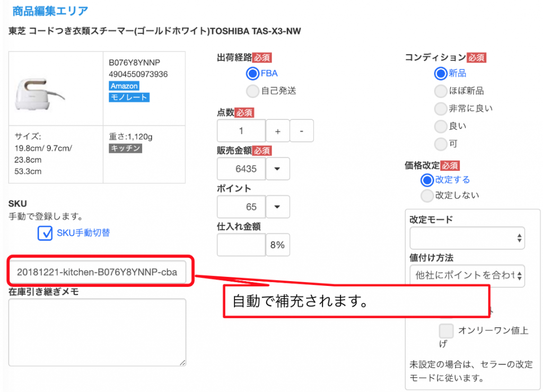Click the キッチン category tag
543x392 pixels.
click(125, 148)
